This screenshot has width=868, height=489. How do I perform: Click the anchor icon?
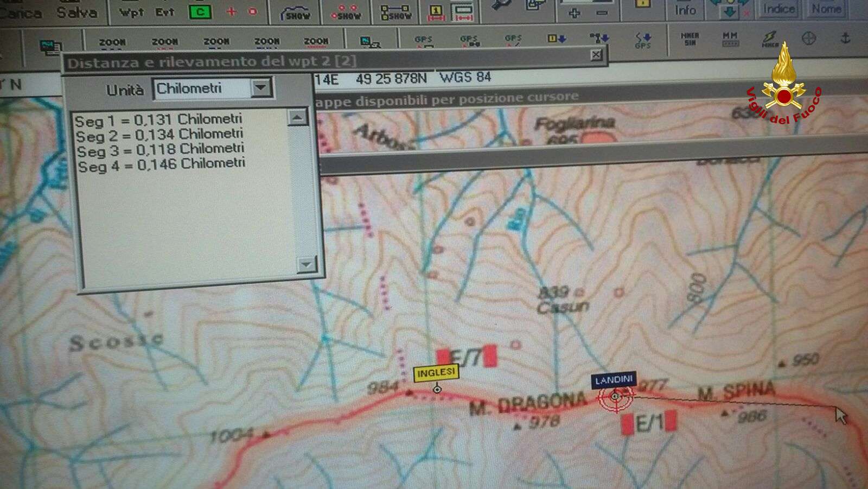click(845, 38)
